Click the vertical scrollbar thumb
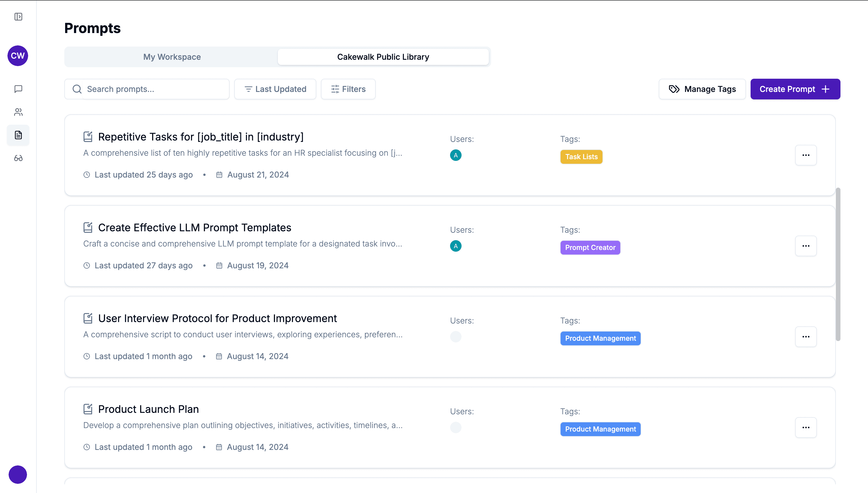Viewport: 868px width, 493px height. [838, 264]
